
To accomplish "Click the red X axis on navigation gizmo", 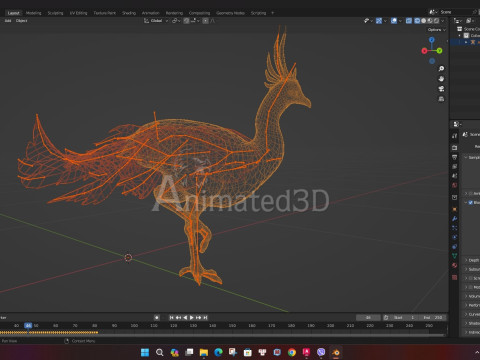I will click(x=424, y=51).
